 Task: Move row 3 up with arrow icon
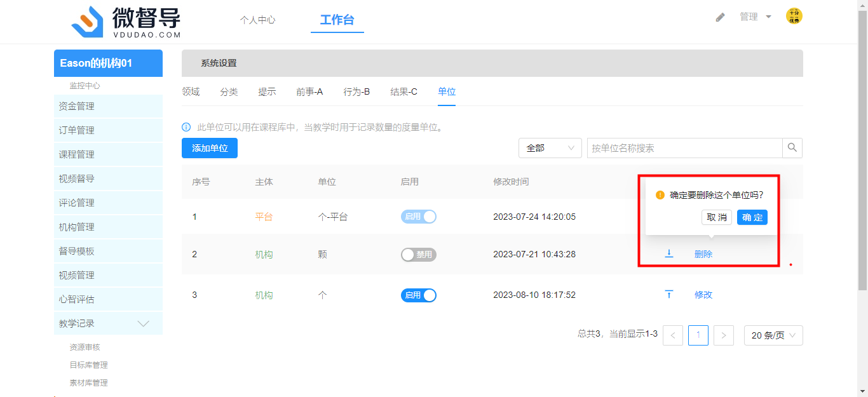(668, 294)
